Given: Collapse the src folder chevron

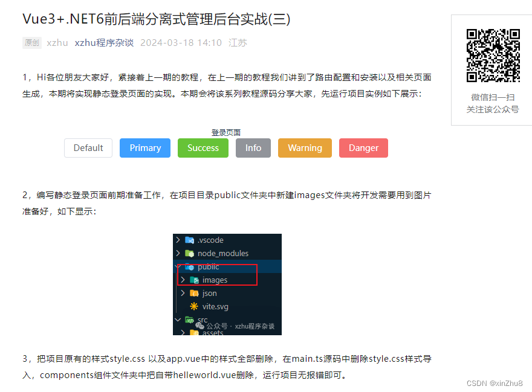Looking at the screenshot, I should click(x=178, y=320).
